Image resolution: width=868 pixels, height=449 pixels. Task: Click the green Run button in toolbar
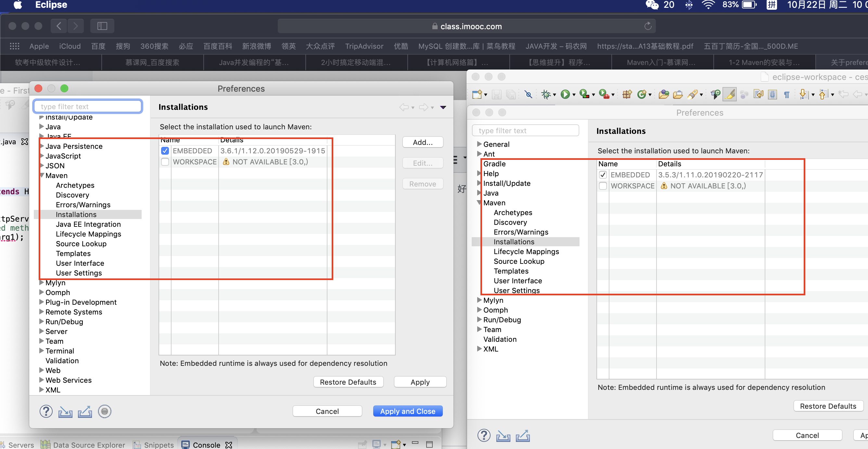pos(565,95)
